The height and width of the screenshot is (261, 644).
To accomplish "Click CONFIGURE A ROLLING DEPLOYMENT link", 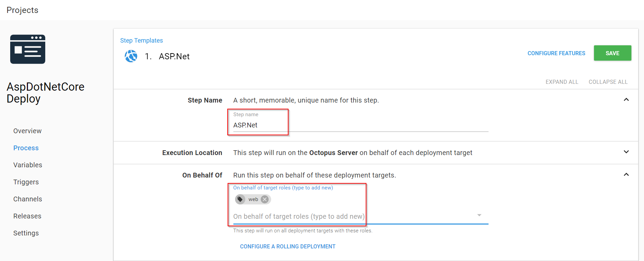I will (288, 246).
